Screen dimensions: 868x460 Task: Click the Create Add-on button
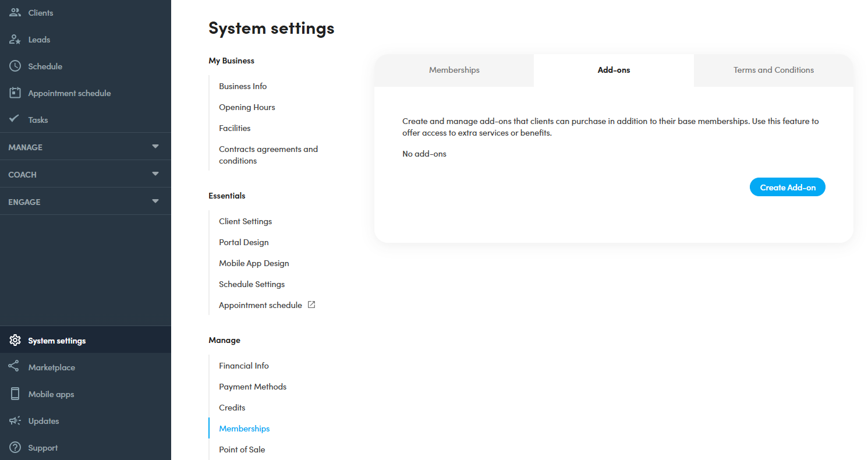tap(788, 187)
